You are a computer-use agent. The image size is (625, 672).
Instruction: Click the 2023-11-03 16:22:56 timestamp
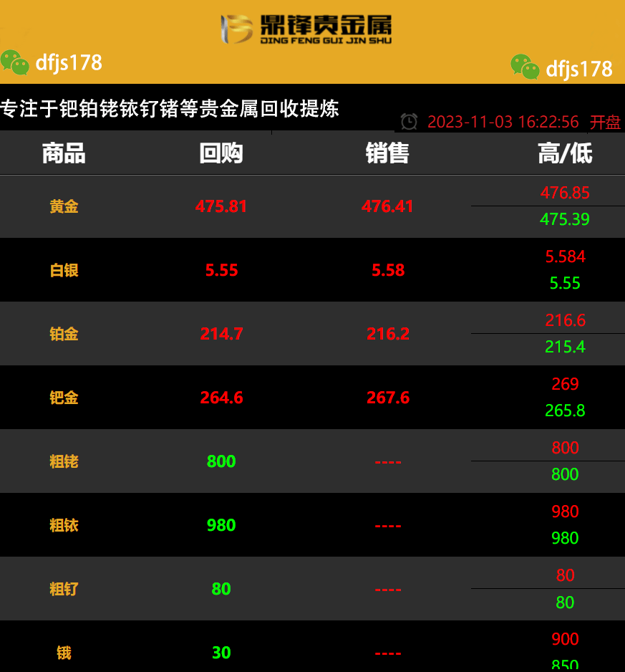503,123
